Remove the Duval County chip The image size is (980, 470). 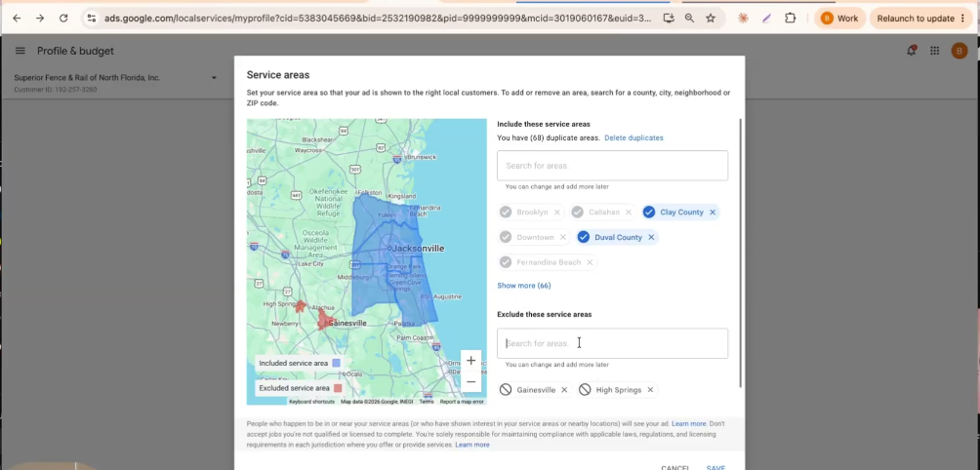point(651,237)
